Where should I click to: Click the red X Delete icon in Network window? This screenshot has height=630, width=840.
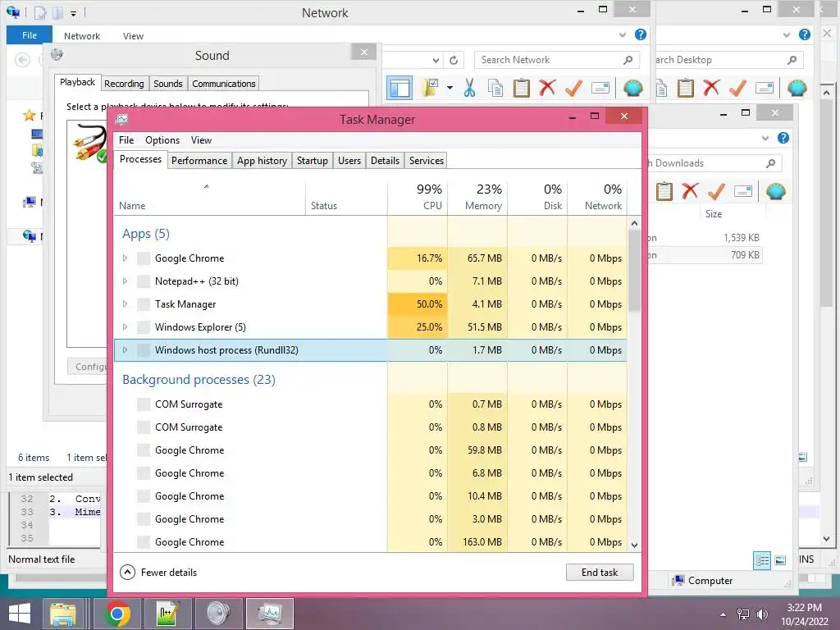[x=547, y=88]
